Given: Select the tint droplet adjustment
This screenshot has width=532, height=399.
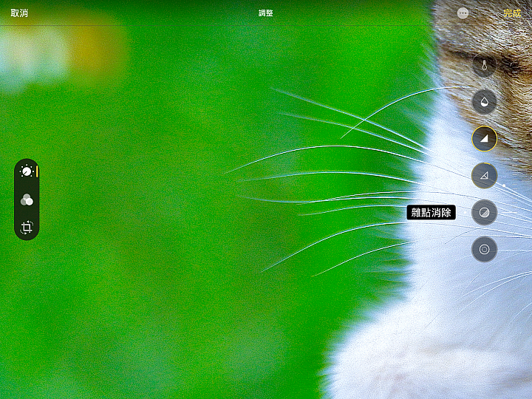Looking at the screenshot, I should pos(484,102).
